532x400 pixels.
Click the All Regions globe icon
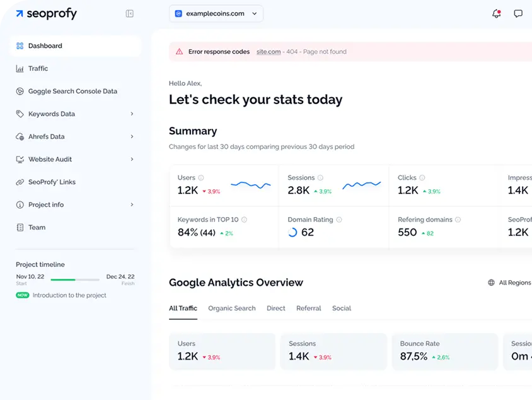pyautogui.click(x=491, y=283)
